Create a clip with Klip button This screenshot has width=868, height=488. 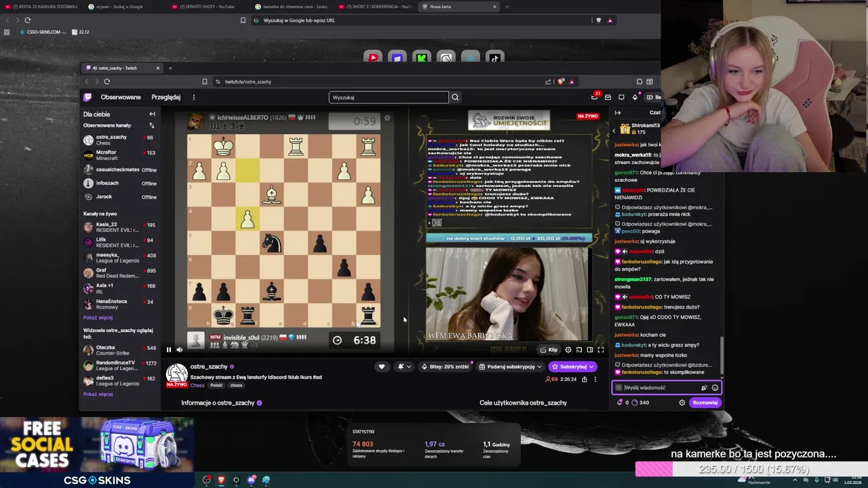[x=549, y=350]
